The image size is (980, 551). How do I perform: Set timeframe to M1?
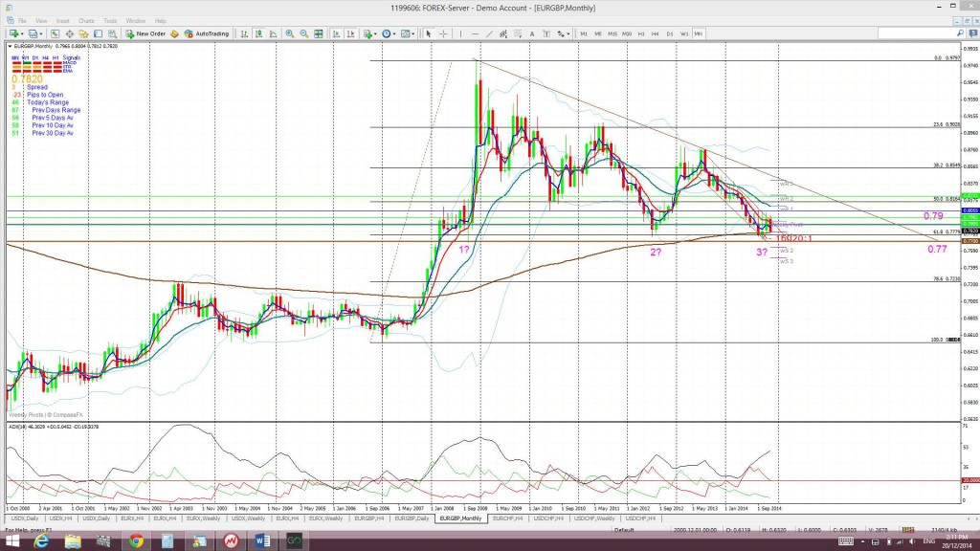[584, 33]
